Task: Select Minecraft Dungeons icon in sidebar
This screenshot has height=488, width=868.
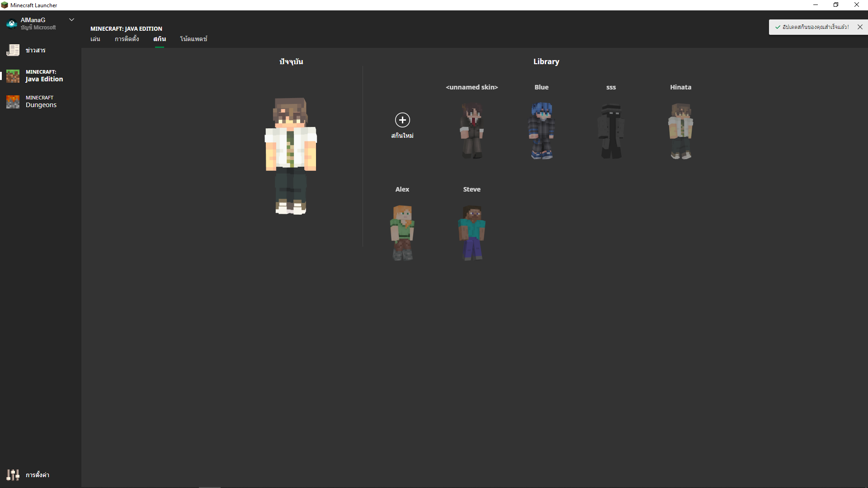Action: pyautogui.click(x=13, y=102)
